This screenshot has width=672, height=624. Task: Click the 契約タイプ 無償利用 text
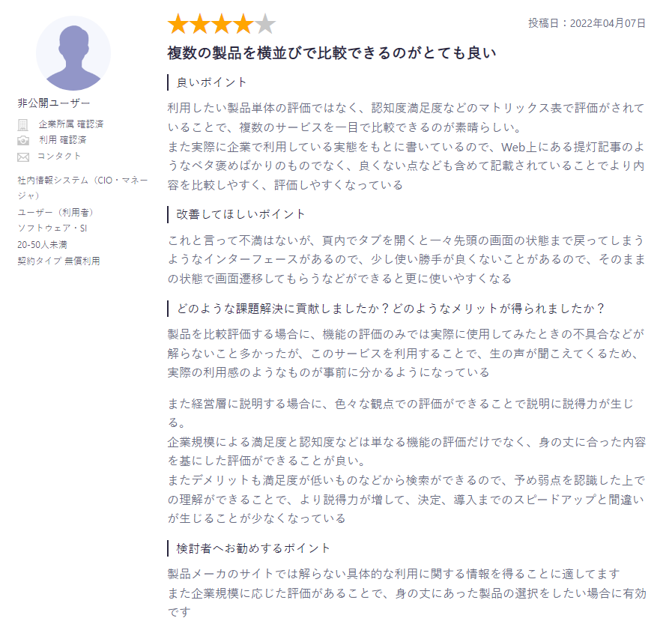58,261
